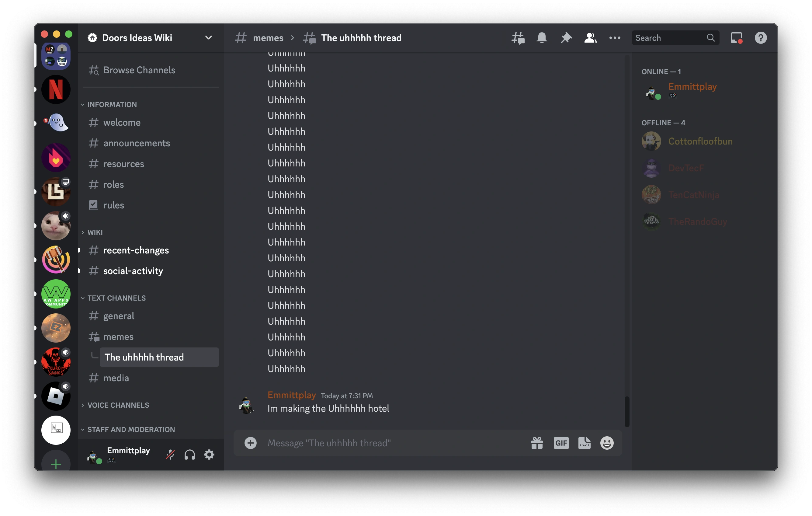Screen dimensions: 812x516
Task: Collapse the TEXT CHANNELS category
Action: [116, 298]
